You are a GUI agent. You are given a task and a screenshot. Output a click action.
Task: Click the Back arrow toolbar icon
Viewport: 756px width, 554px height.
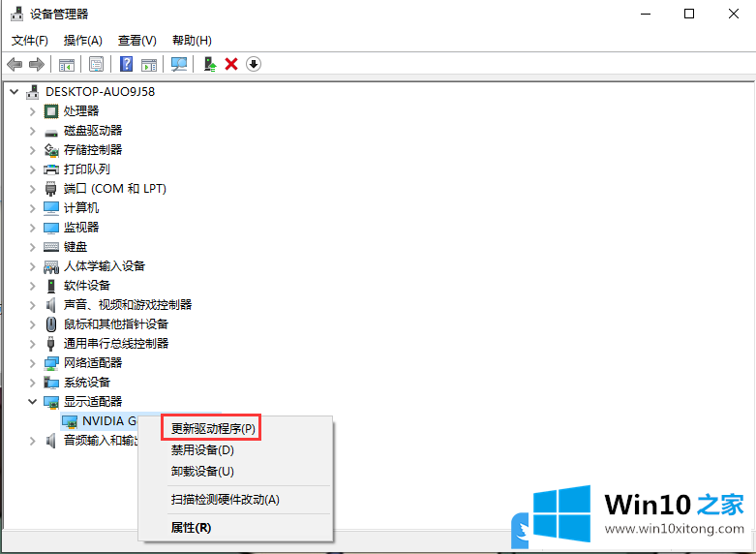[15, 64]
